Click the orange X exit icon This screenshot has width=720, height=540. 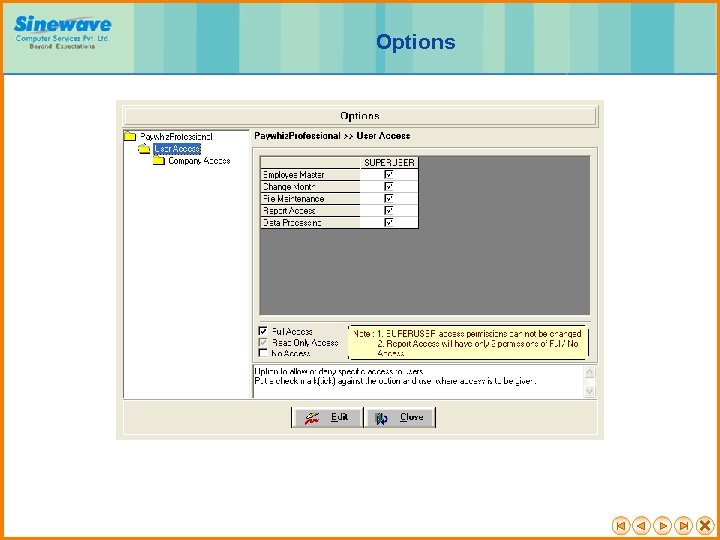705,525
